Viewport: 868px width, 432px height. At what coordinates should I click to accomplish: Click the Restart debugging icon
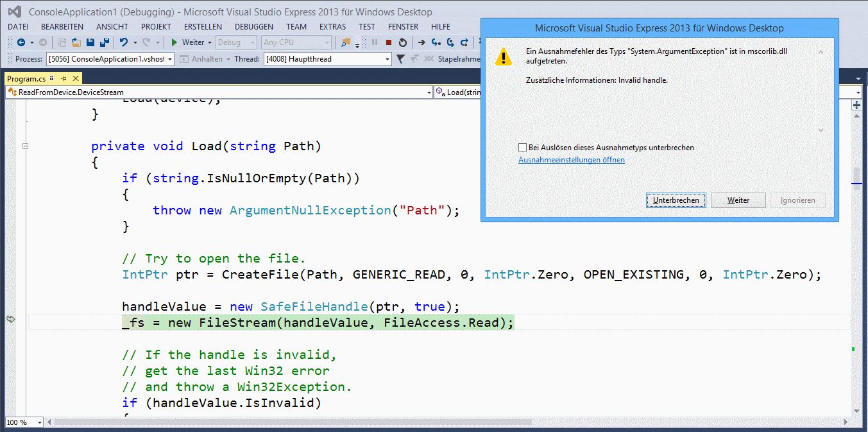402,42
